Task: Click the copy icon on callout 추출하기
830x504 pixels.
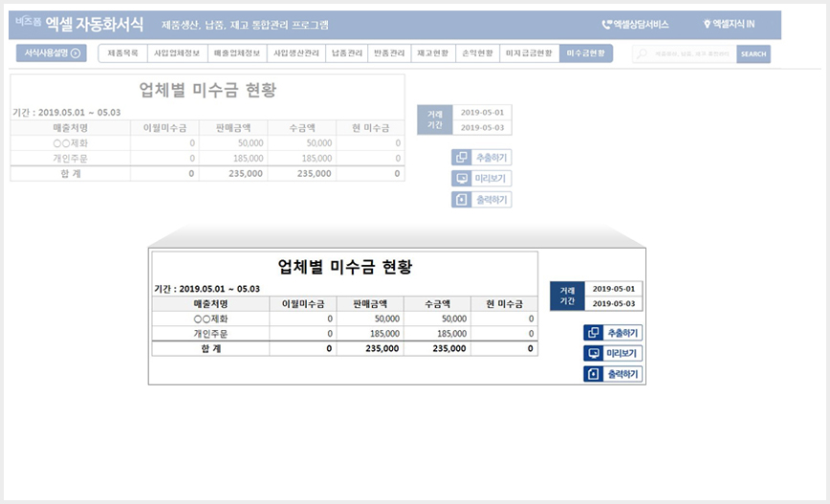Action: coord(594,333)
